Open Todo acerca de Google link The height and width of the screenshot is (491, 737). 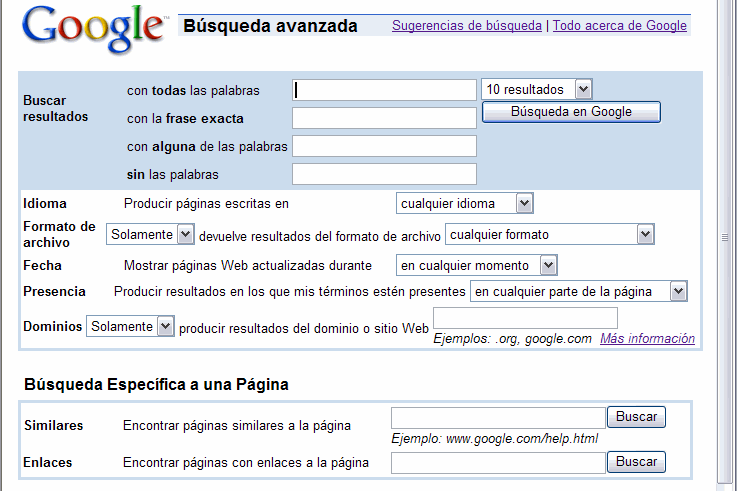pyautogui.click(x=619, y=25)
